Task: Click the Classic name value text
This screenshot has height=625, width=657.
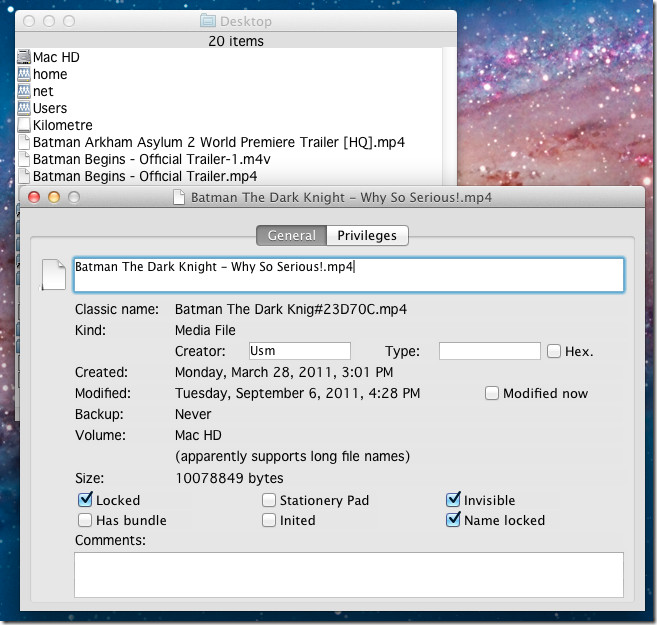Action: tap(291, 309)
